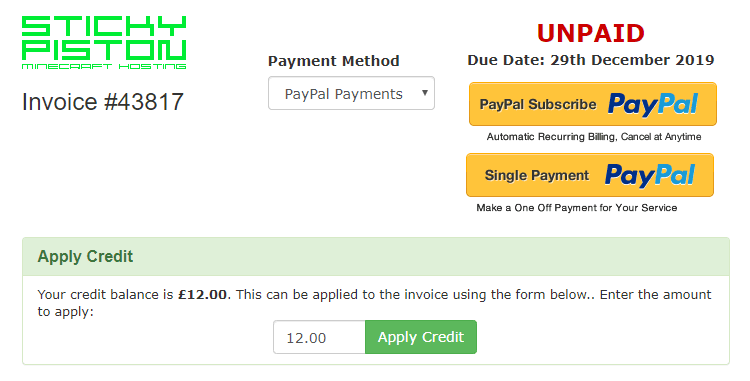Open the PayPal Payments method dropdown

click(351, 93)
